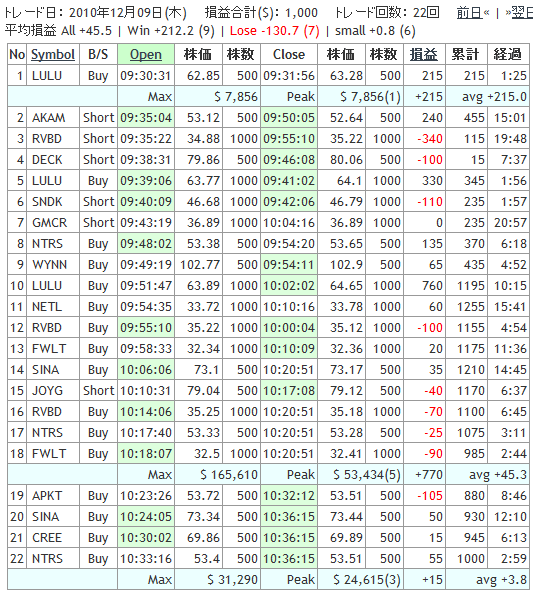Click open time 09:35:04 for AKAM
The height and width of the screenshot is (593, 533).
click(146, 118)
